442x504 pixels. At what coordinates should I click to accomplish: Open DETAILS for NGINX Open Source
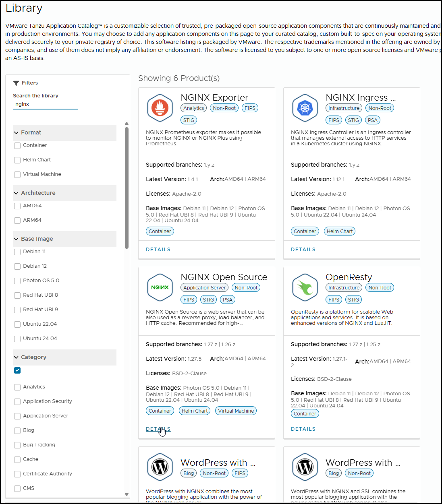click(x=158, y=429)
